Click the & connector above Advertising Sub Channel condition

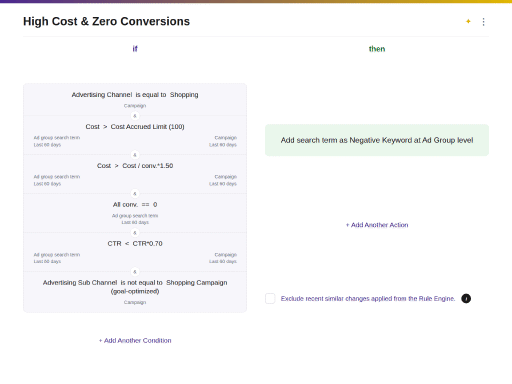[x=135, y=272]
